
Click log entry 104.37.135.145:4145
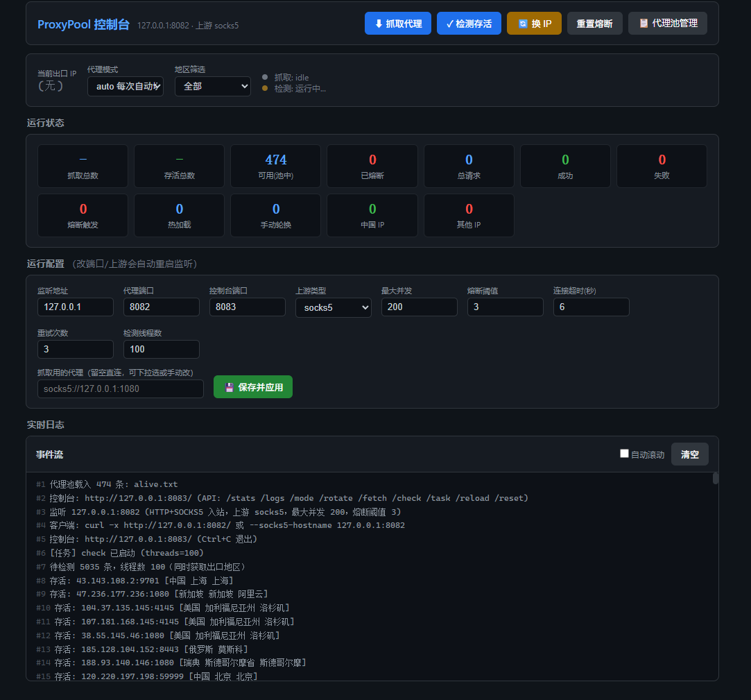[x=163, y=608]
